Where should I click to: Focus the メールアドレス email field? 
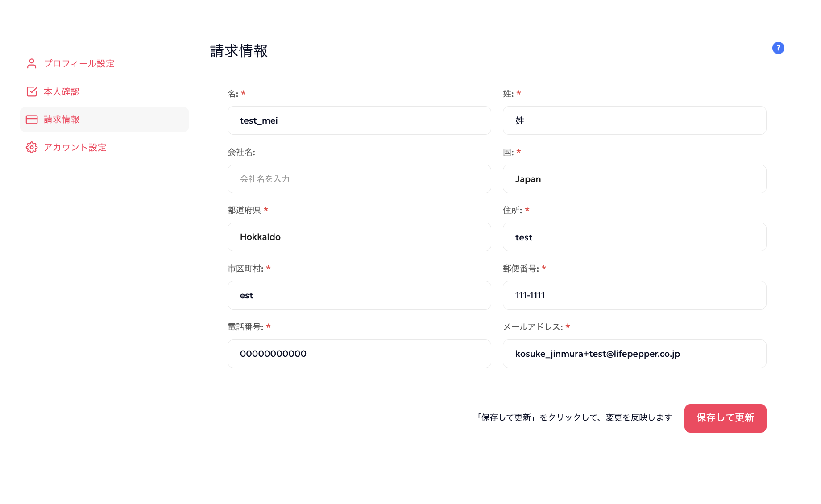coord(634,354)
